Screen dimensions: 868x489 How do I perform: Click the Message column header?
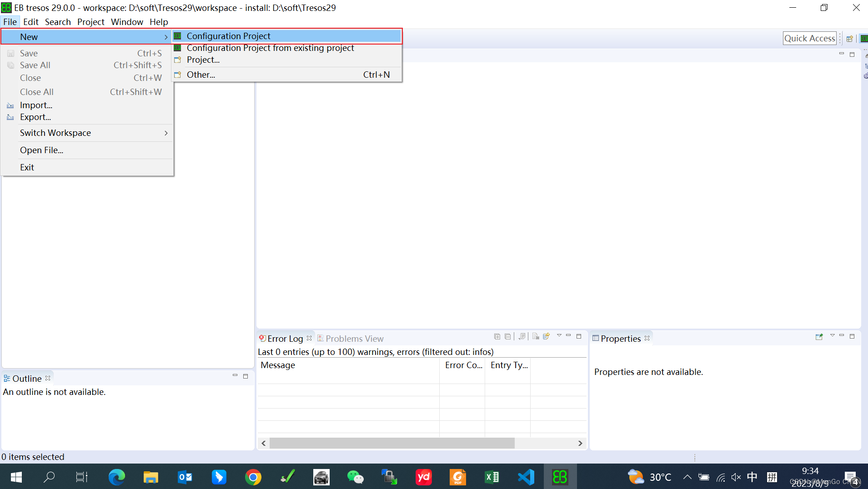[x=349, y=365]
